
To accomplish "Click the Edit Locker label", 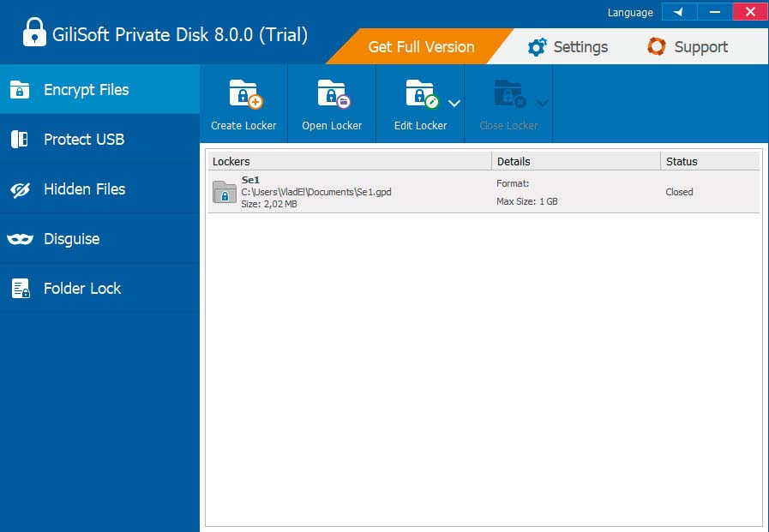I will click(420, 125).
